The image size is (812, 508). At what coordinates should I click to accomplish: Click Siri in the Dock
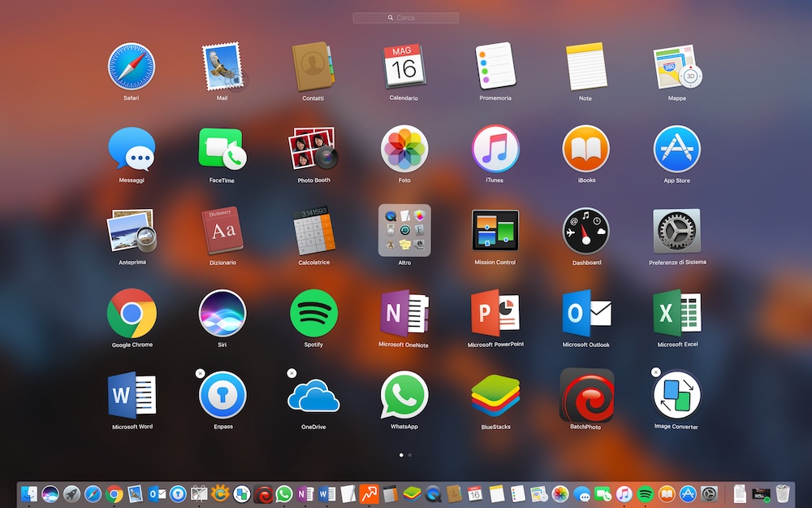point(50,494)
